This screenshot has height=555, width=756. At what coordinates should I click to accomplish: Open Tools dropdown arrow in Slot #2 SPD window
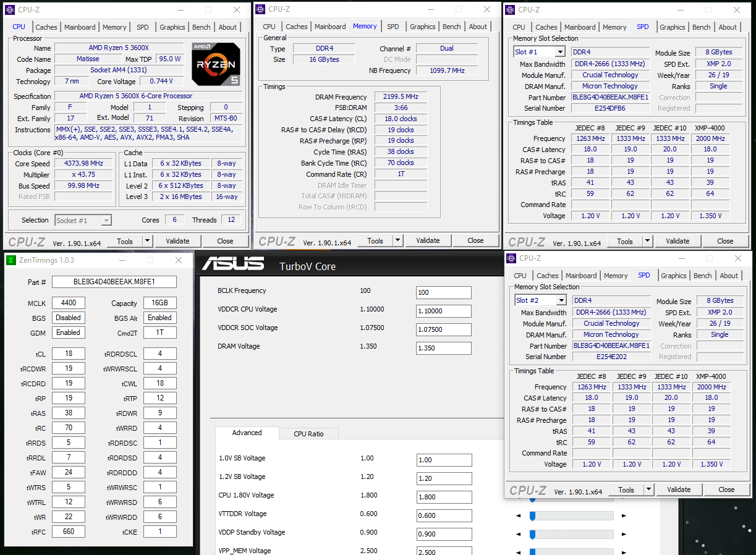click(649, 489)
